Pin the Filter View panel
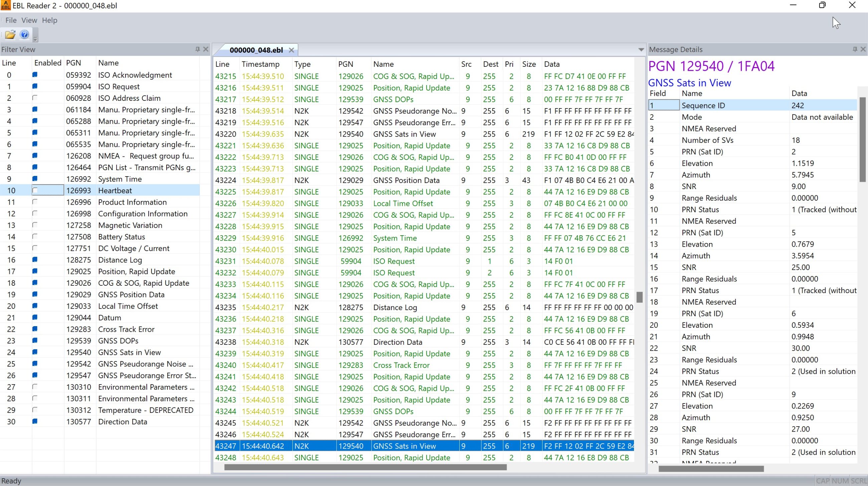 (x=197, y=49)
